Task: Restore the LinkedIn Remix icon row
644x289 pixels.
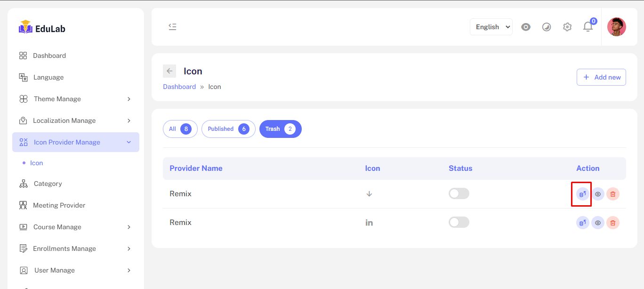Action: [x=583, y=223]
